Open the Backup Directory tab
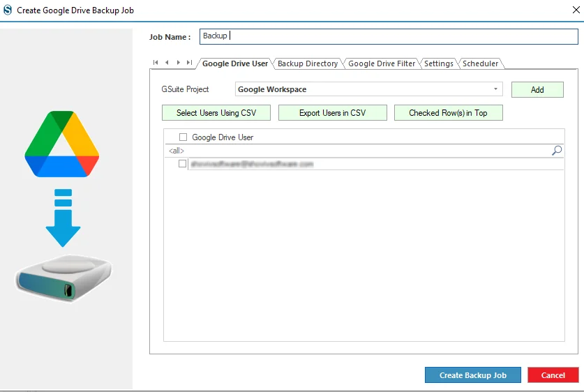584x392 pixels. [x=308, y=63]
